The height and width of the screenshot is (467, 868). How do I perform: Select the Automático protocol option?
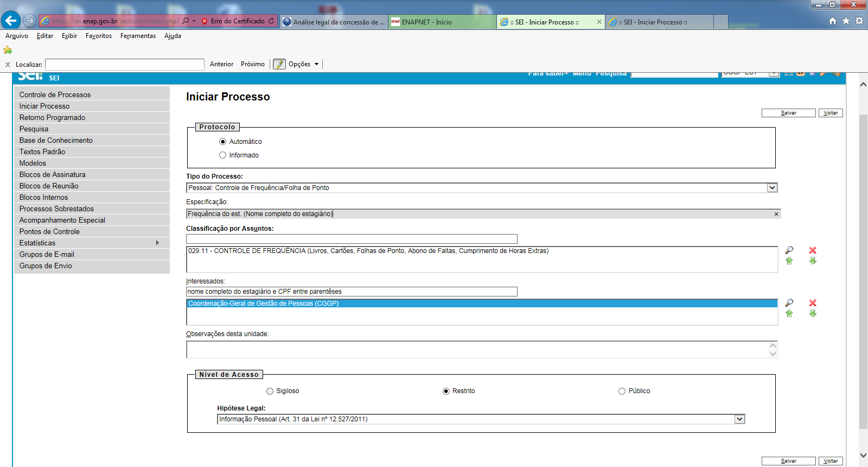(x=222, y=142)
